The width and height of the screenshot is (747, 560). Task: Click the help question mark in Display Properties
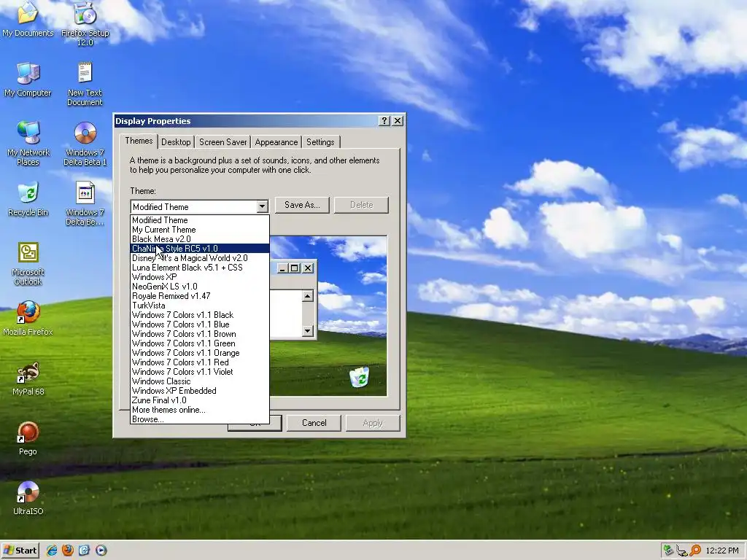384,121
